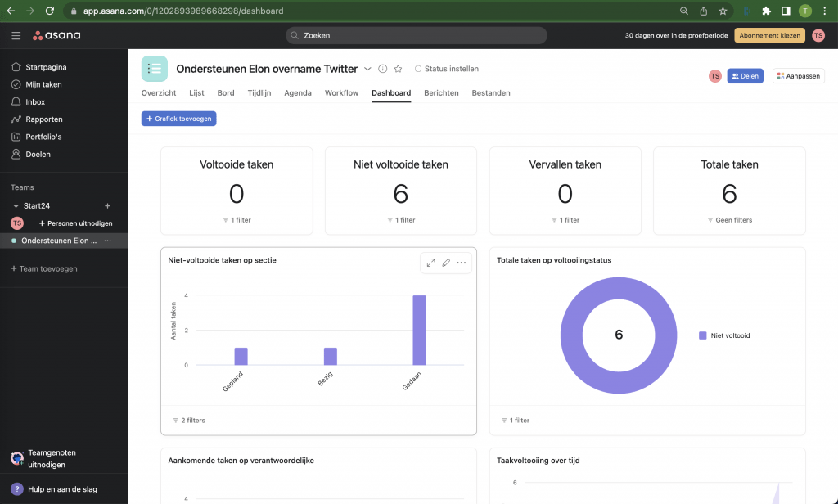
Task: Toggle the hamburger sidebar menu icon
Action: (x=16, y=36)
